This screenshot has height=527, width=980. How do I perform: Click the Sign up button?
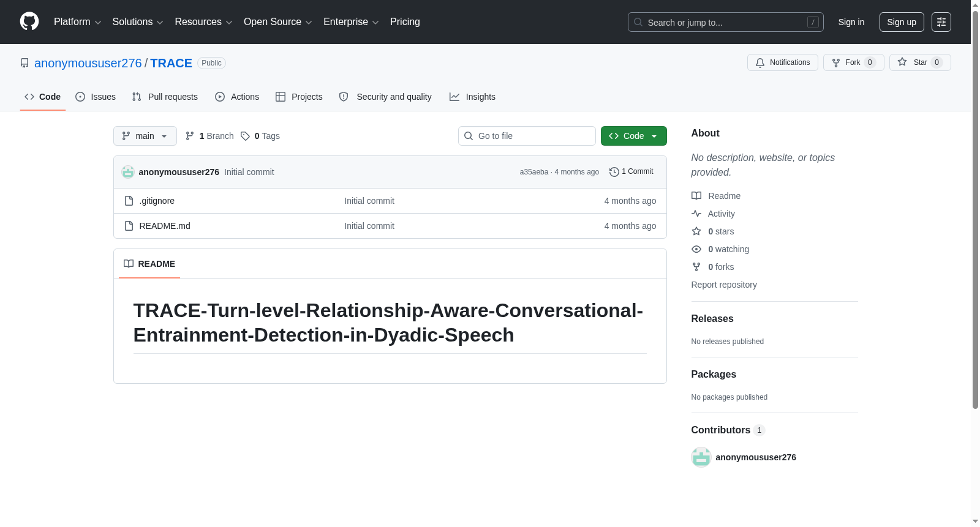(902, 22)
